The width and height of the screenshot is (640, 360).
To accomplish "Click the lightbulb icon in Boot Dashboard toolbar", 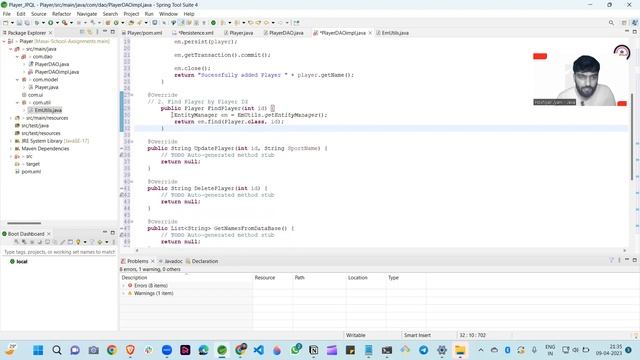I will [78, 242].
